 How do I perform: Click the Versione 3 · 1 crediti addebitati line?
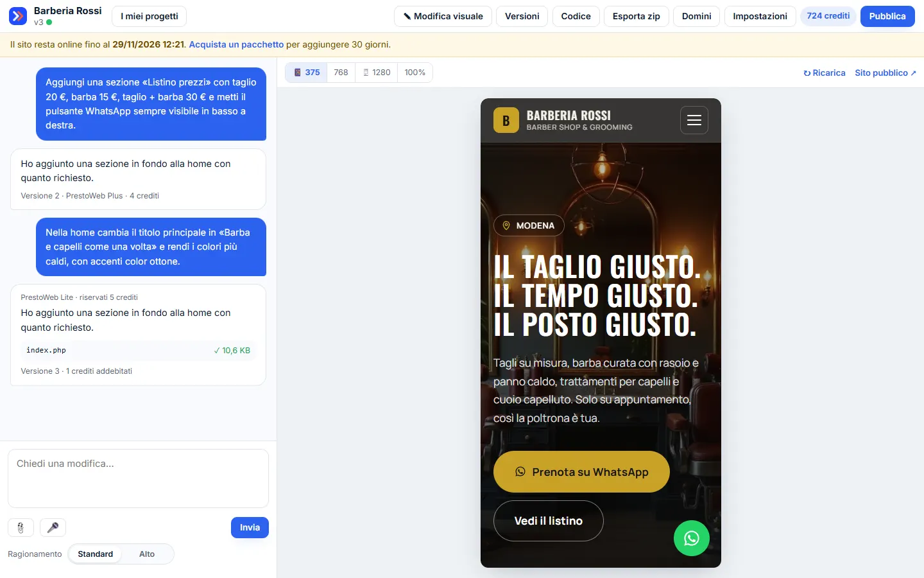pos(76,371)
